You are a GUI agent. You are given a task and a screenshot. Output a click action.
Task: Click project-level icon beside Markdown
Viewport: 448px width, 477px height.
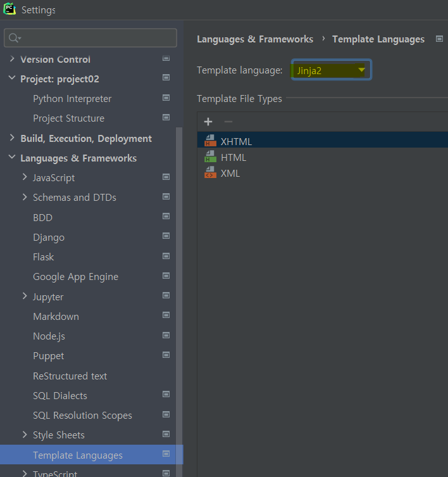[x=166, y=315]
